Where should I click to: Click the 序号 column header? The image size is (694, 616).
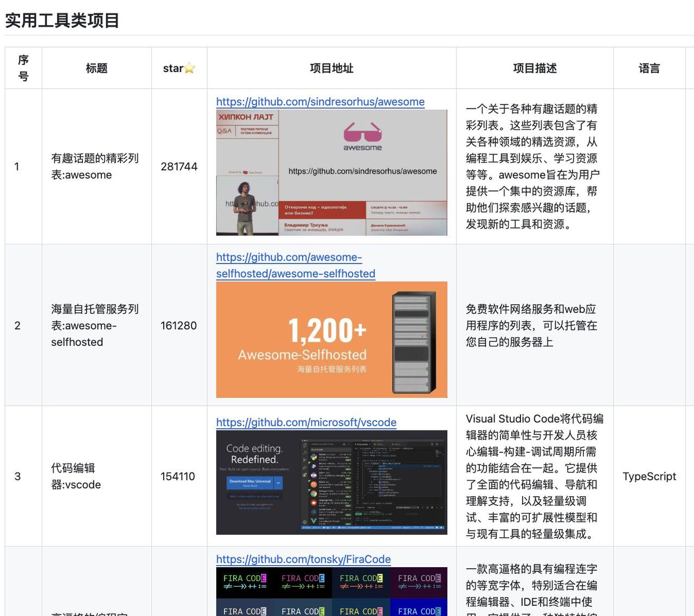(x=23, y=68)
